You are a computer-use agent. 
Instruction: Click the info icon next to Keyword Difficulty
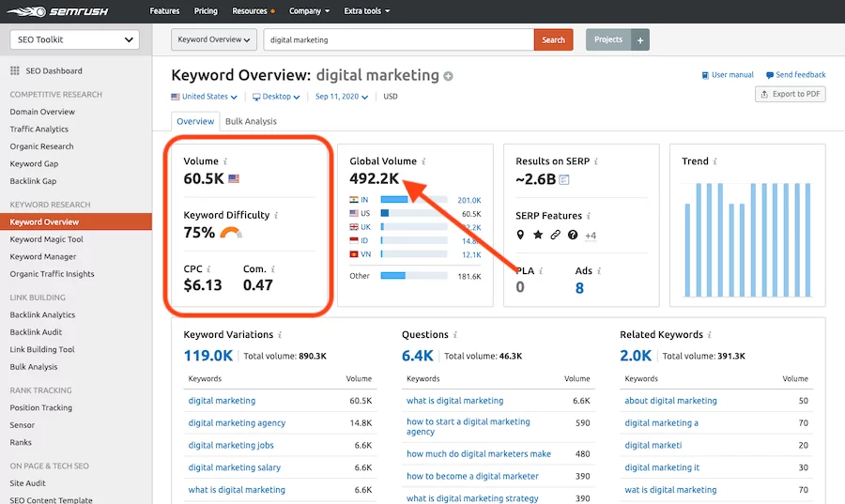click(x=276, y=215)
